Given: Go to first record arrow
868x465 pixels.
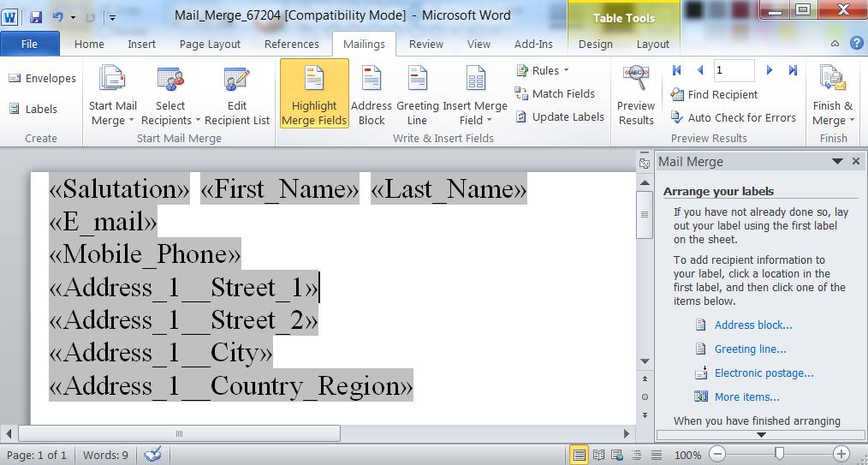Looking at the screenshot, I should coord(676,70).
